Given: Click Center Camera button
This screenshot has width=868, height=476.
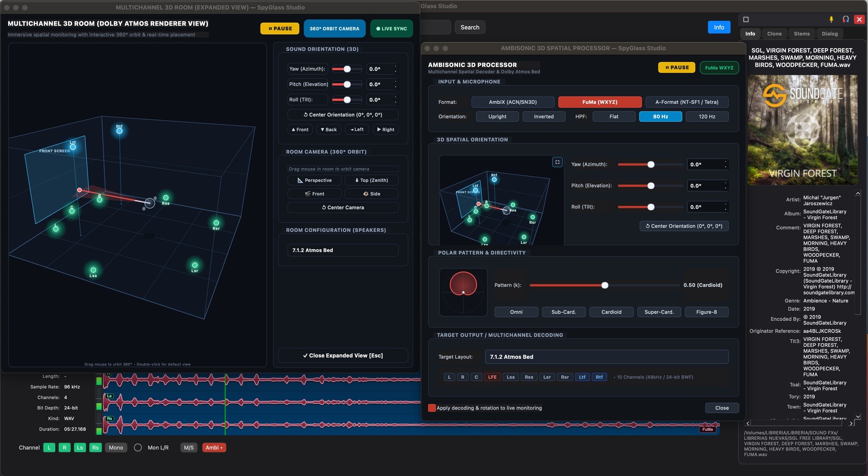Looking at the screenshot, I should pyautogui.click(x=343, y=208).
